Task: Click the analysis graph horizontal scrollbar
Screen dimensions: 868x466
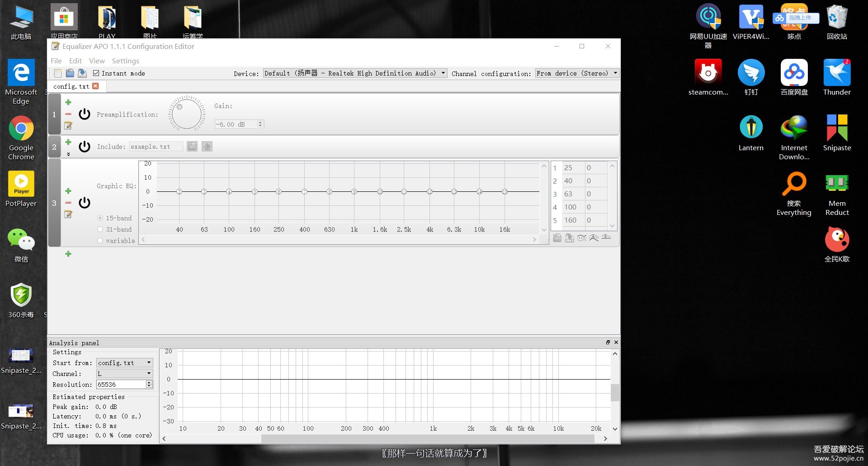Action: (x=428, y=439)
